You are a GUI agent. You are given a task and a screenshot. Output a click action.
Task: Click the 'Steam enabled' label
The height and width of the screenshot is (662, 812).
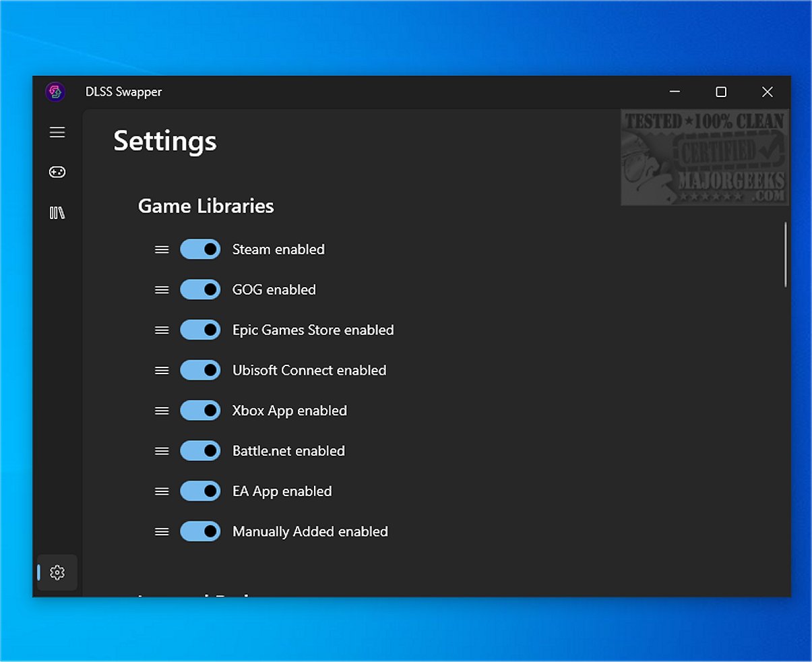tap(278, 249)
